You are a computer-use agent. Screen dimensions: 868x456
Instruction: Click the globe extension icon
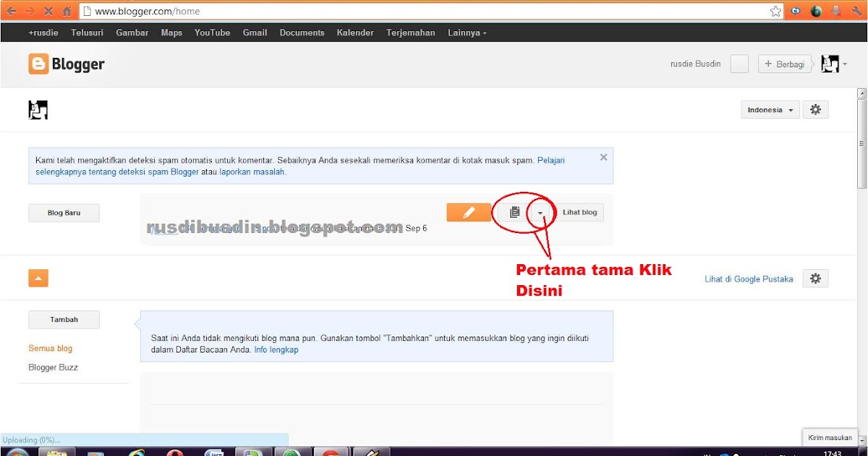pyautogui.click(x=817, y=11)
